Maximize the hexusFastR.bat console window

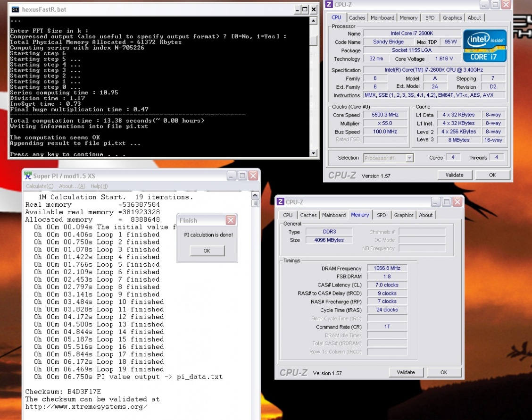point(304,9)
